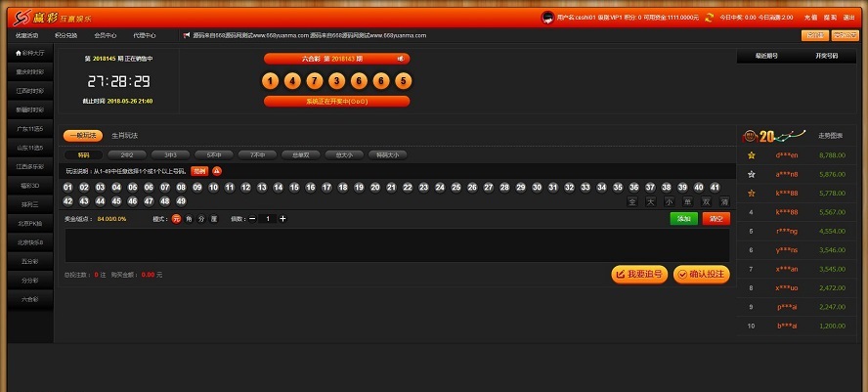Click the megaphone announcement icon
This screenshot has height=392, width=868.
click(x=186, y=35)
